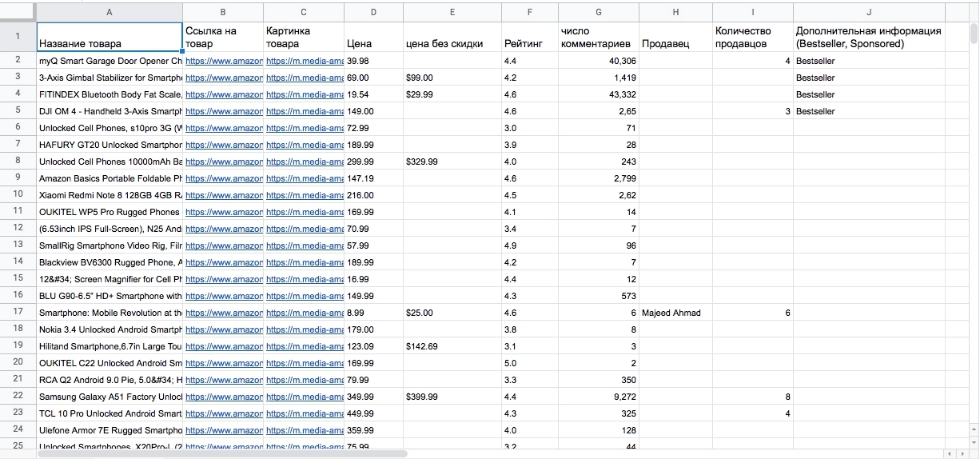This screenshot has width=980, height=459.
Task: Click the select-all corner box of the sheet
Action: [18, 12]
